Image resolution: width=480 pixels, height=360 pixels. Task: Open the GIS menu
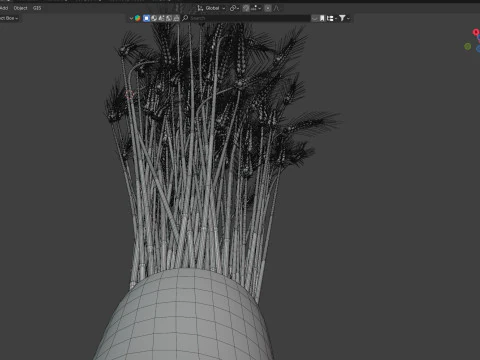pyautogui.click(x=37, y=8)
